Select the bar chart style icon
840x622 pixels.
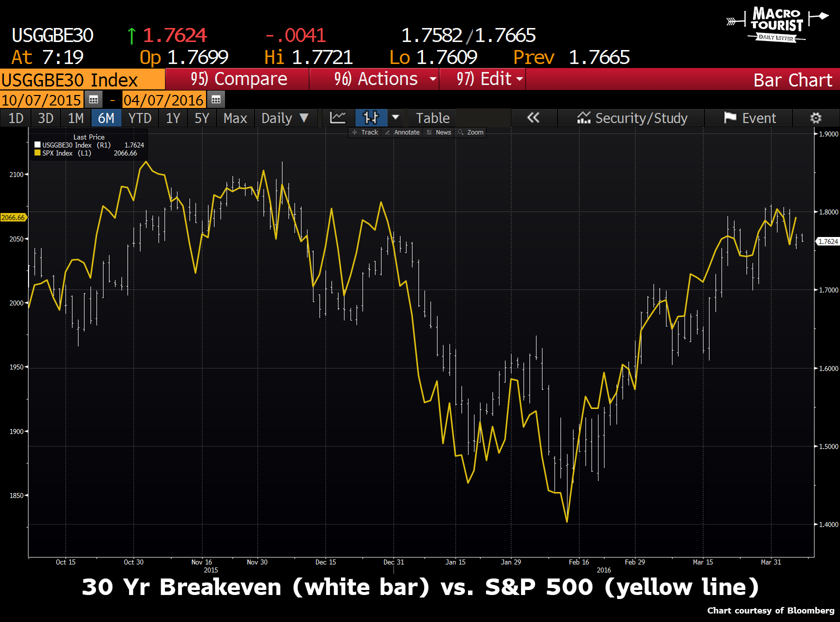(x=371, y=118)
